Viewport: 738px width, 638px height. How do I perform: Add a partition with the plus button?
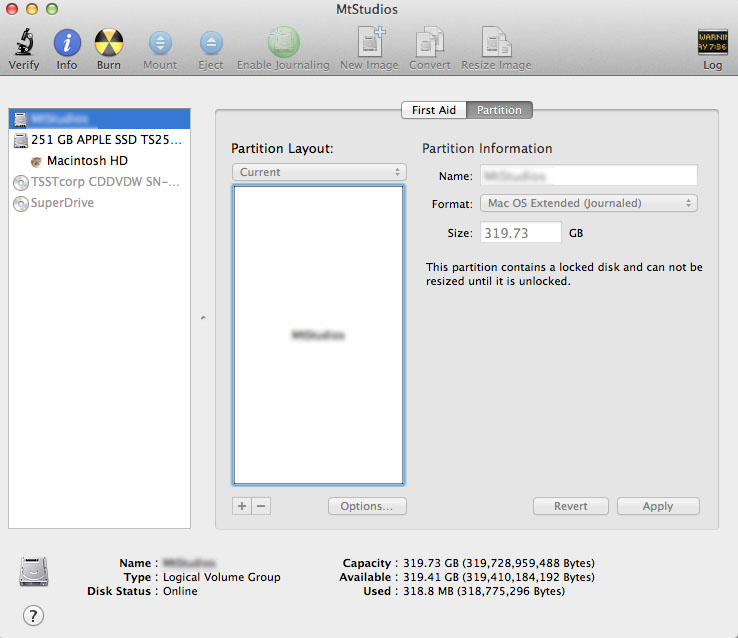pos(242,506)
